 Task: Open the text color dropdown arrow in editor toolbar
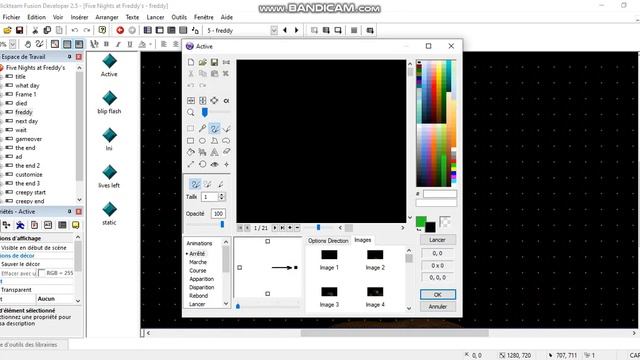tap(151, 44)
